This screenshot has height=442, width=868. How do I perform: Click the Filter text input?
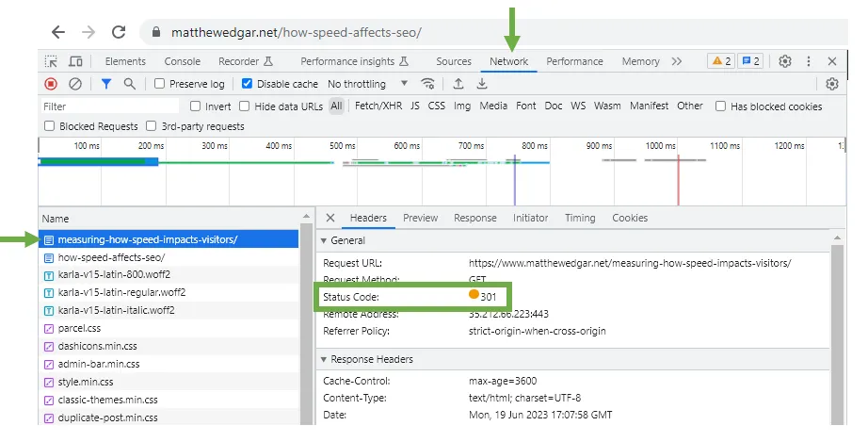pyautogui.click(x=109, y=106)
